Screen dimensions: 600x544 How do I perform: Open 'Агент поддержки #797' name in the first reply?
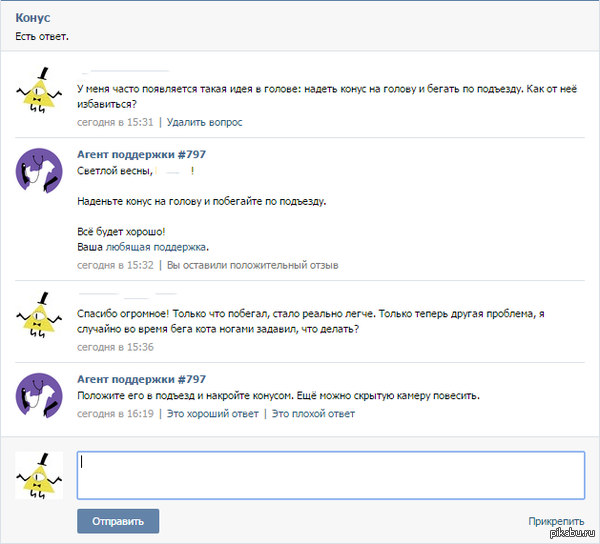click(141, 154)
